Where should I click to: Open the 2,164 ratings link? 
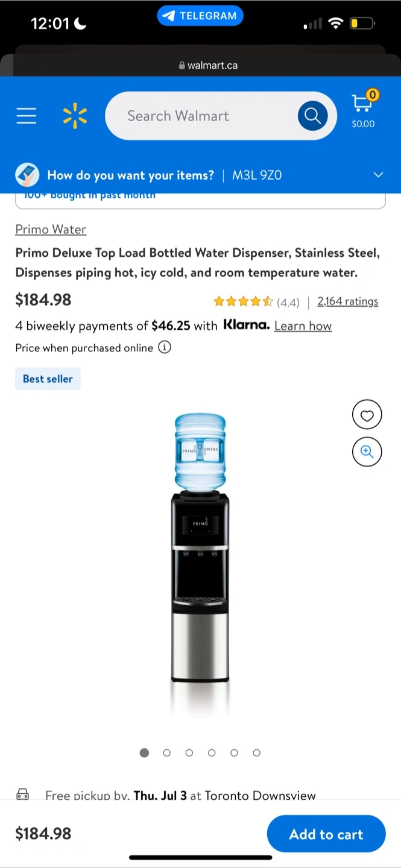[348, 301]
